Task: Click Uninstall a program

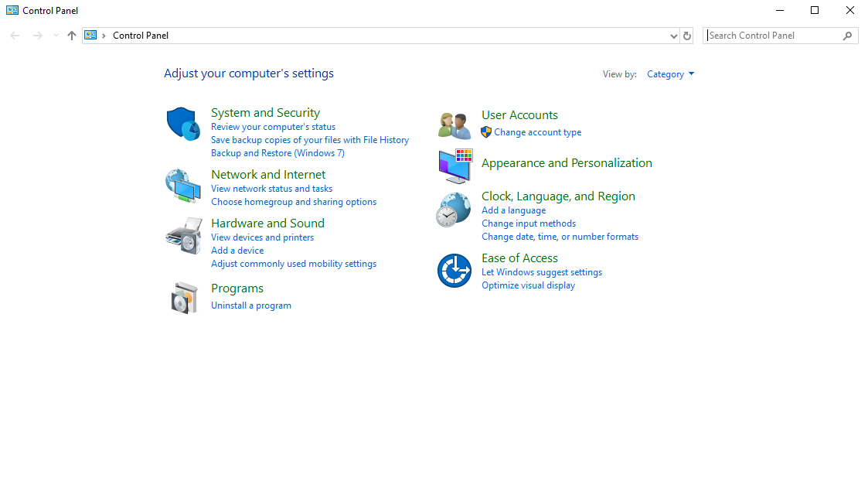Action: (250, 305)
